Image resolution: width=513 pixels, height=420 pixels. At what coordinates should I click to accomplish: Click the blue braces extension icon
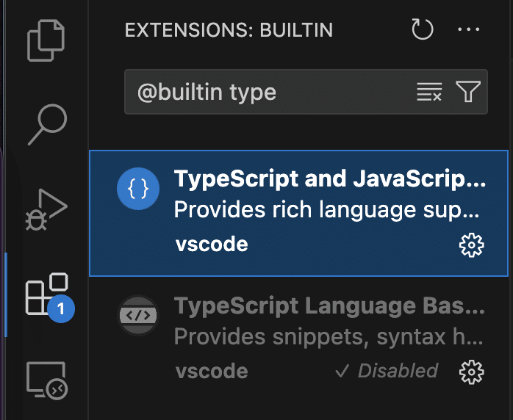pos(138,189)
